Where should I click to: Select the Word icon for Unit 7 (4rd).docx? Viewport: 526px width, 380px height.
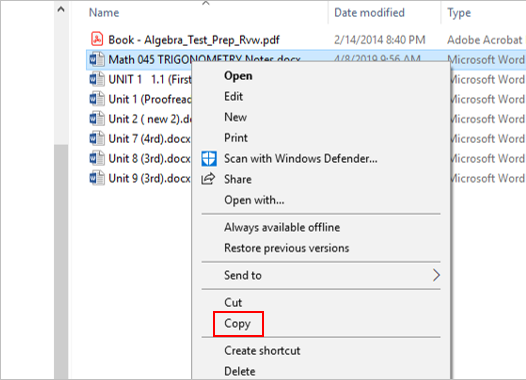click(97, 139)
